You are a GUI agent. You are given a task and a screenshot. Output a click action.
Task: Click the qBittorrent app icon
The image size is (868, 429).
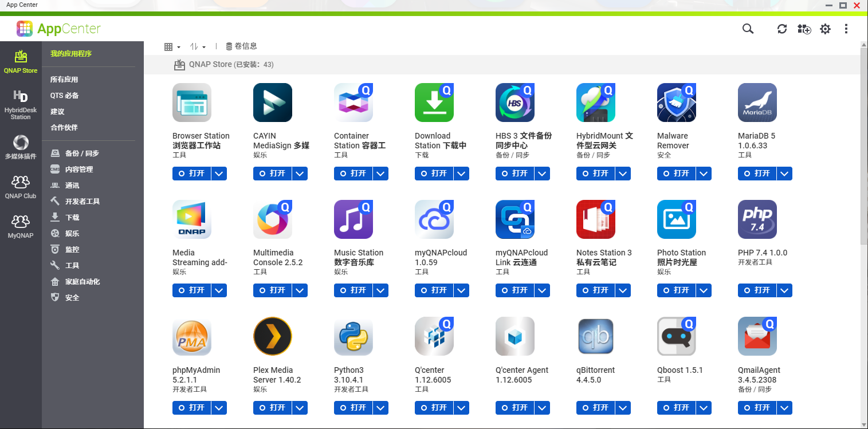click(x=596, y=336)
